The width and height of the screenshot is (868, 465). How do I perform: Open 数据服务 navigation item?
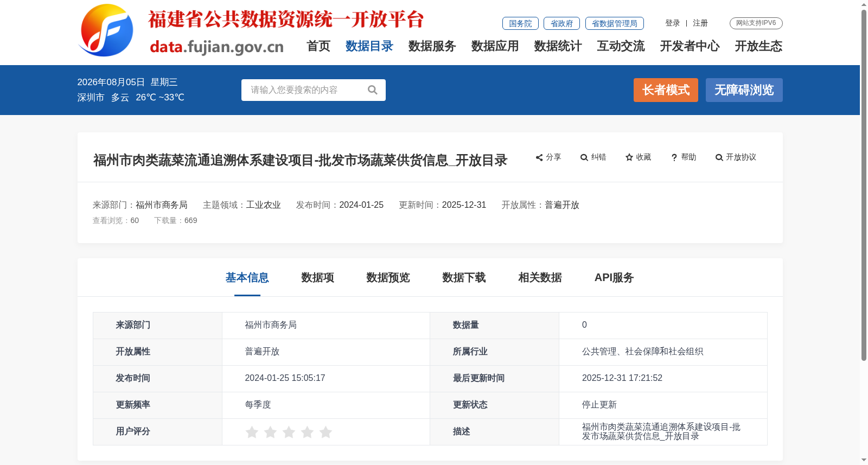(432, 46)
